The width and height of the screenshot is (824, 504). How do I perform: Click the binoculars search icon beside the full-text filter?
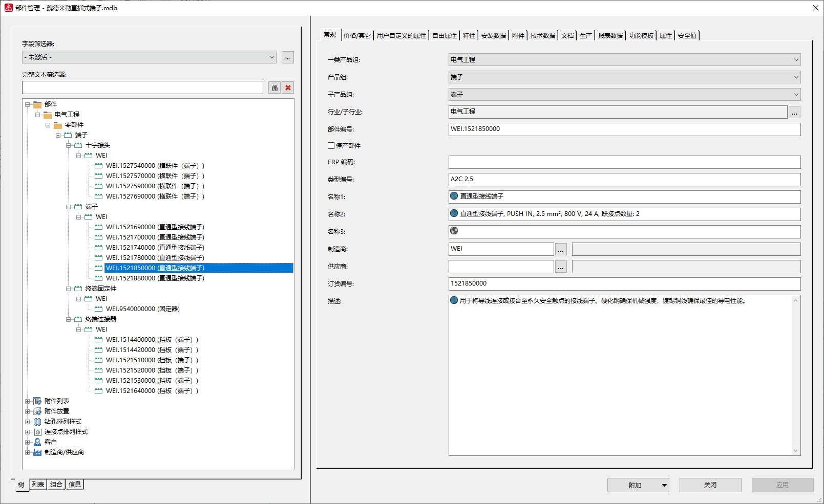(x=274, y=87)
